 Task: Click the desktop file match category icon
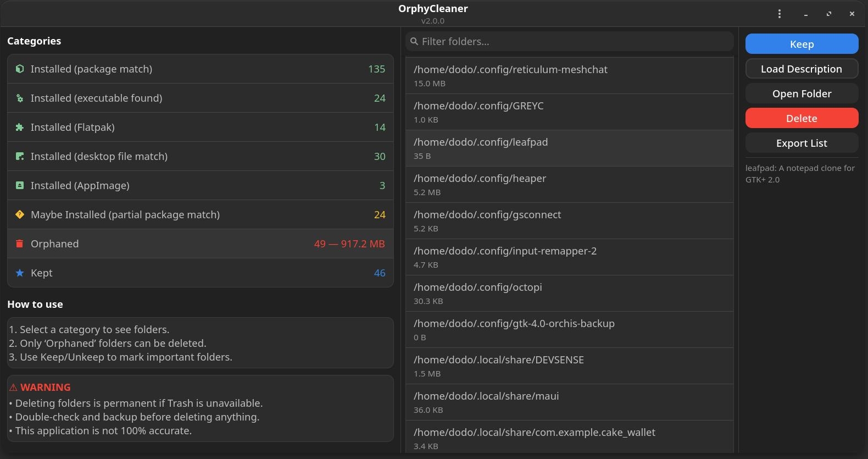20,156
